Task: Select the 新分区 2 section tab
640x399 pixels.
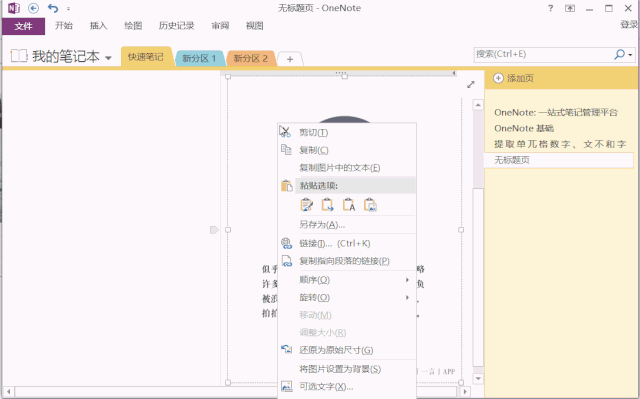Action: [251, 58]
